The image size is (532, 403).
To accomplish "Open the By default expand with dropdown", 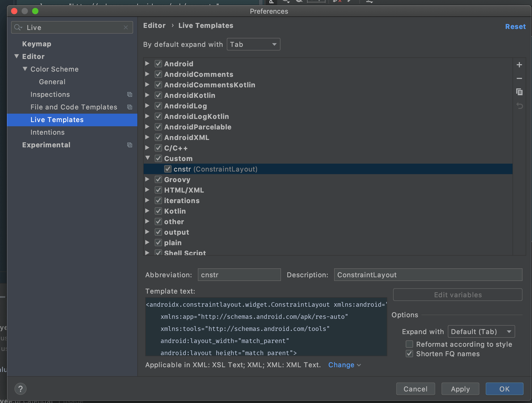I will coord(253,44).
